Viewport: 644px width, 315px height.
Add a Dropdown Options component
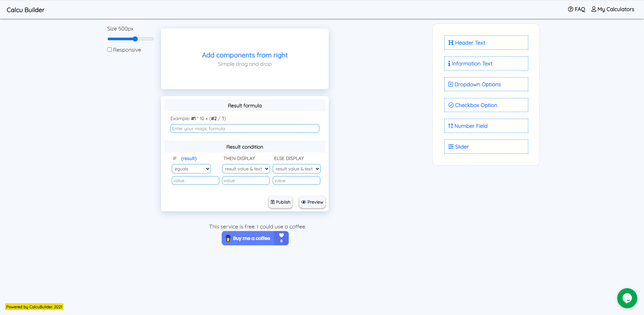pyautogui.click(x=486, y=84)
